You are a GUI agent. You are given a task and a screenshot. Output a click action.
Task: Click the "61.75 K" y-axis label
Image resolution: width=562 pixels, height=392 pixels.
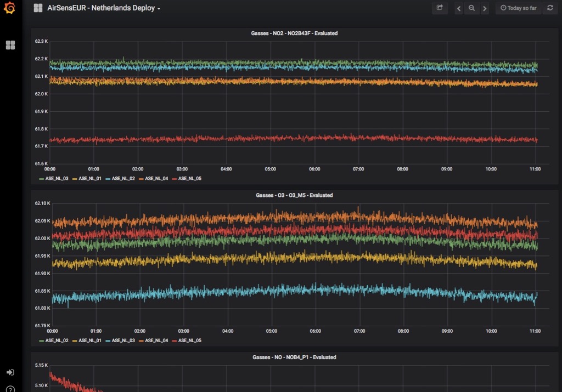42,326
